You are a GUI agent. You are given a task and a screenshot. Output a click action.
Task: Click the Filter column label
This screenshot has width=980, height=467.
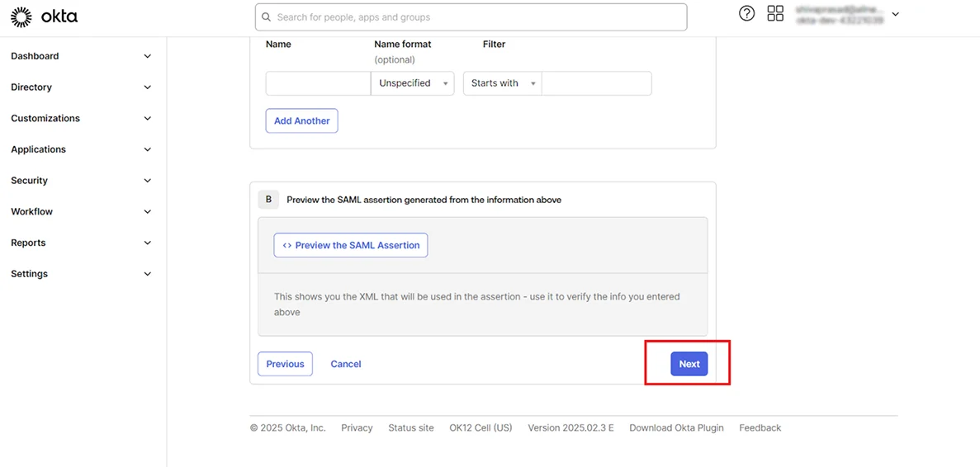click(495, 45)
